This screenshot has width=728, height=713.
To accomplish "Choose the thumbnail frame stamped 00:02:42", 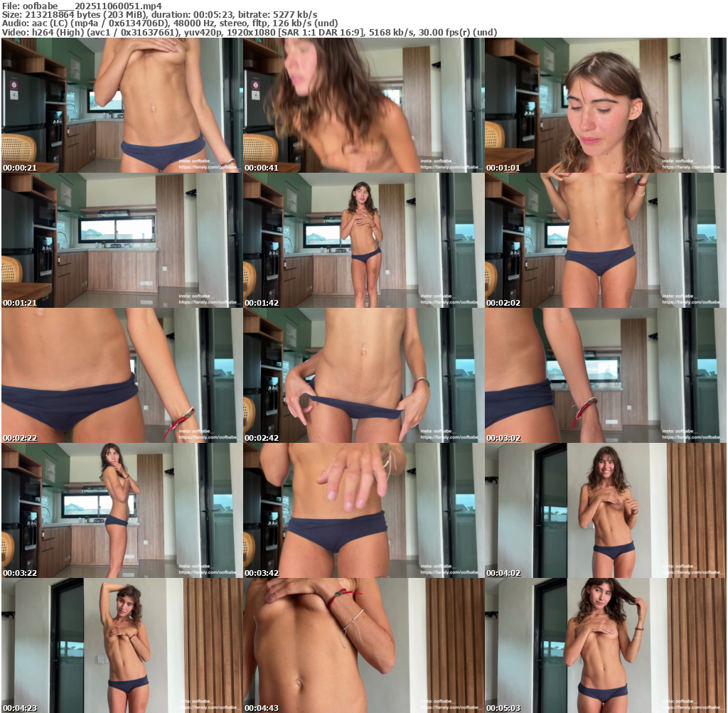I will (364, 375).
